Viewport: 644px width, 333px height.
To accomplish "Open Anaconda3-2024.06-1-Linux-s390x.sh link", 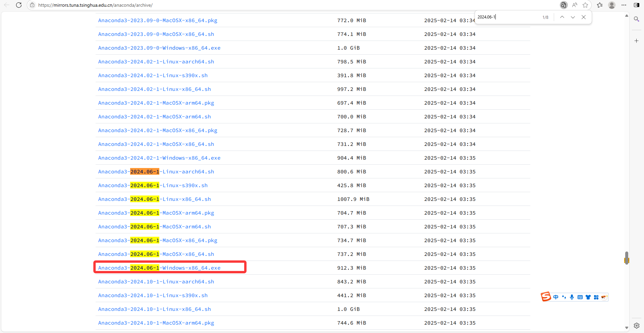I will point(153,185).
